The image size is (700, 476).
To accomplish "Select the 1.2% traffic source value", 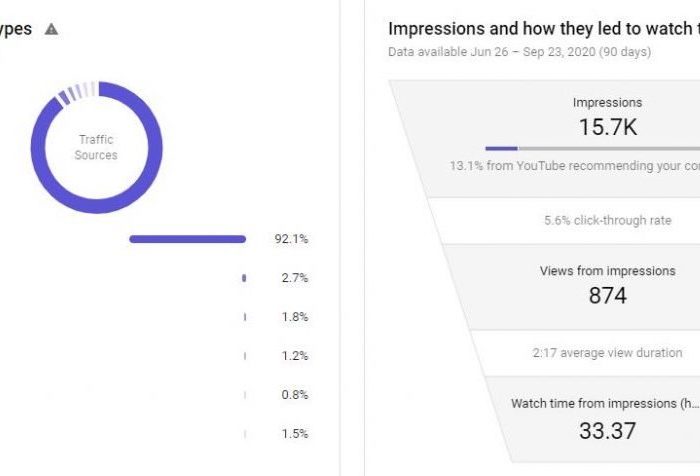I will tap(294, 356).
